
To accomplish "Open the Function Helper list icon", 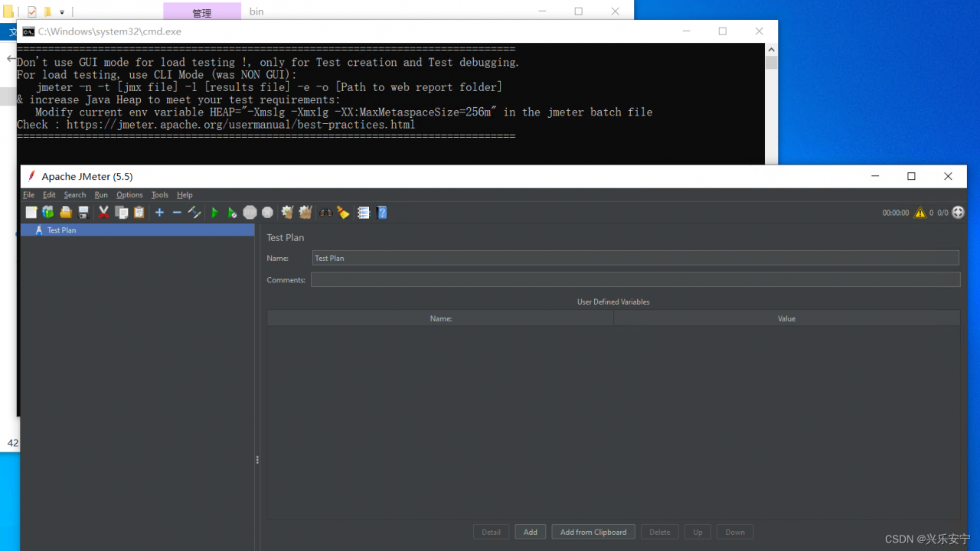I will coord(364,213).
